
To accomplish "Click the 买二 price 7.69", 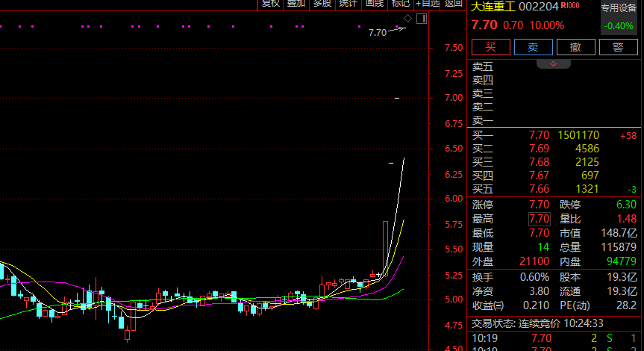I will pos(539,149).
